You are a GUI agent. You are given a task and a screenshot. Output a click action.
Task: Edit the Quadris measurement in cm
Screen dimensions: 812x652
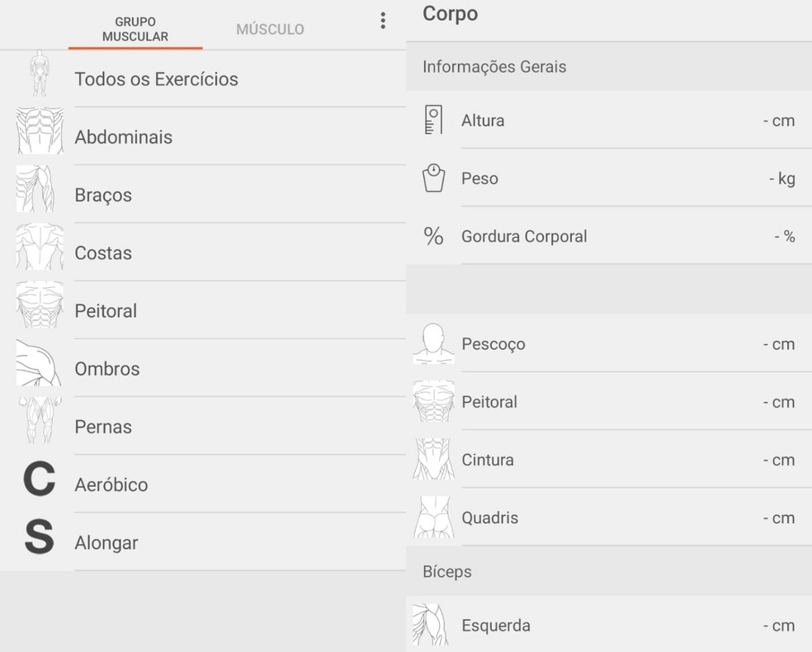point(777,518)
